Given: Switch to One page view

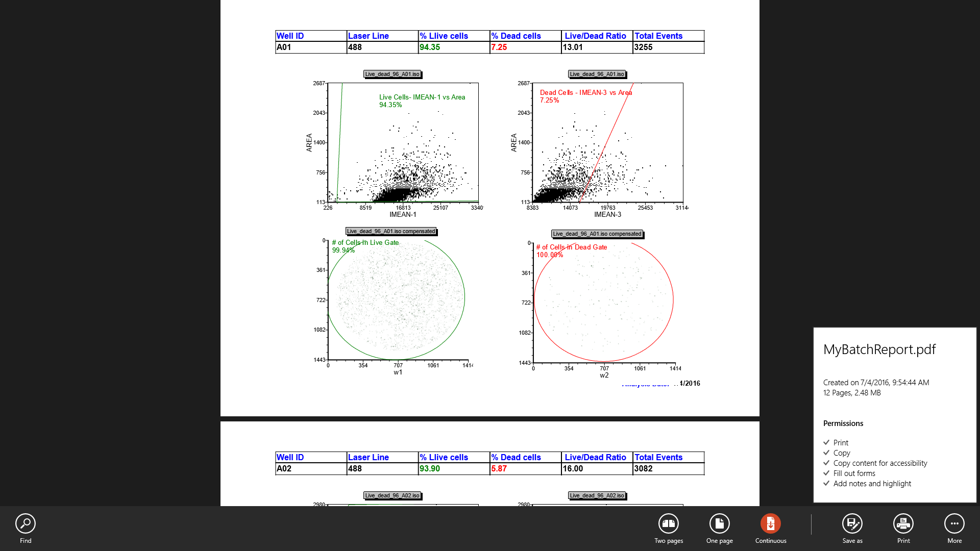Looking at the screenshot, I should pos(719,524).
